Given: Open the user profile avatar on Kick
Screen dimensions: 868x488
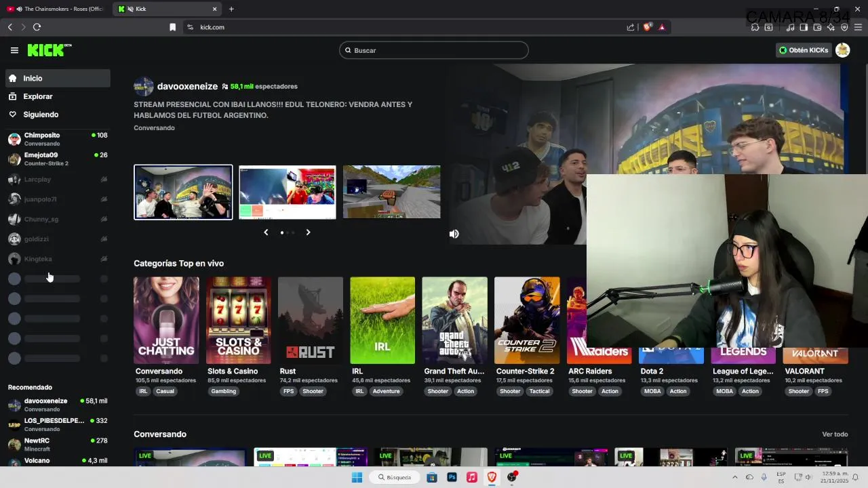Looking at the screenshot, I should coord(842,50).
